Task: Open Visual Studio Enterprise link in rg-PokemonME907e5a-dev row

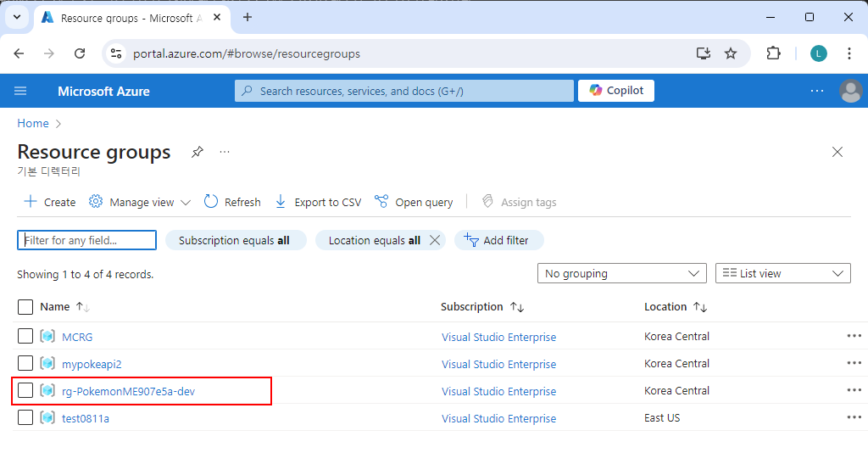Action: 498,391
